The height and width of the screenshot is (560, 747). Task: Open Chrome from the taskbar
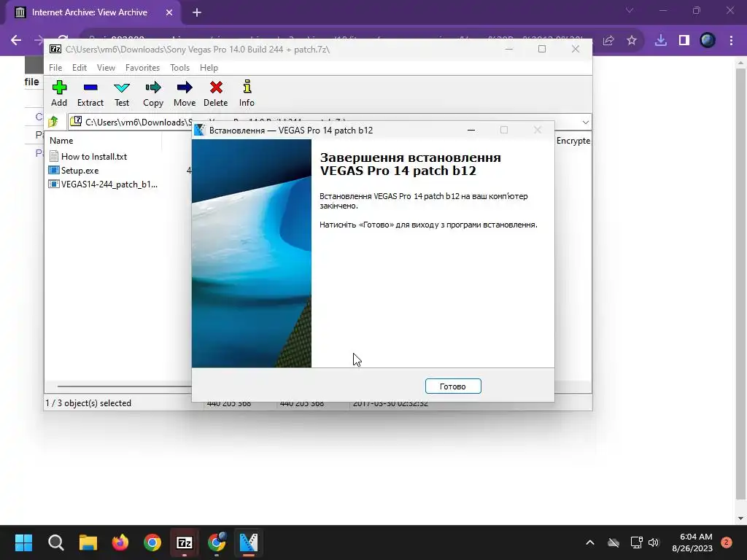[152, 542]
